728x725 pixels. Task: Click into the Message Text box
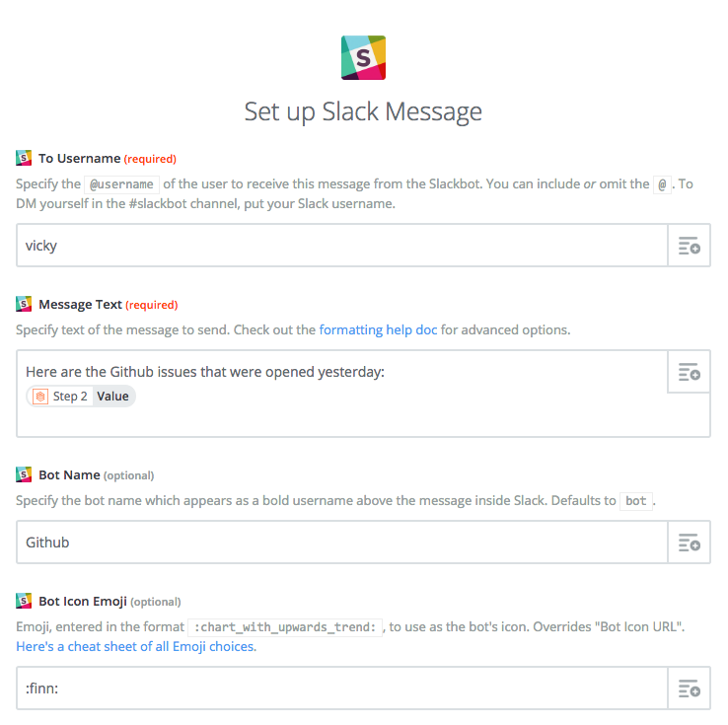pos(341,394)
